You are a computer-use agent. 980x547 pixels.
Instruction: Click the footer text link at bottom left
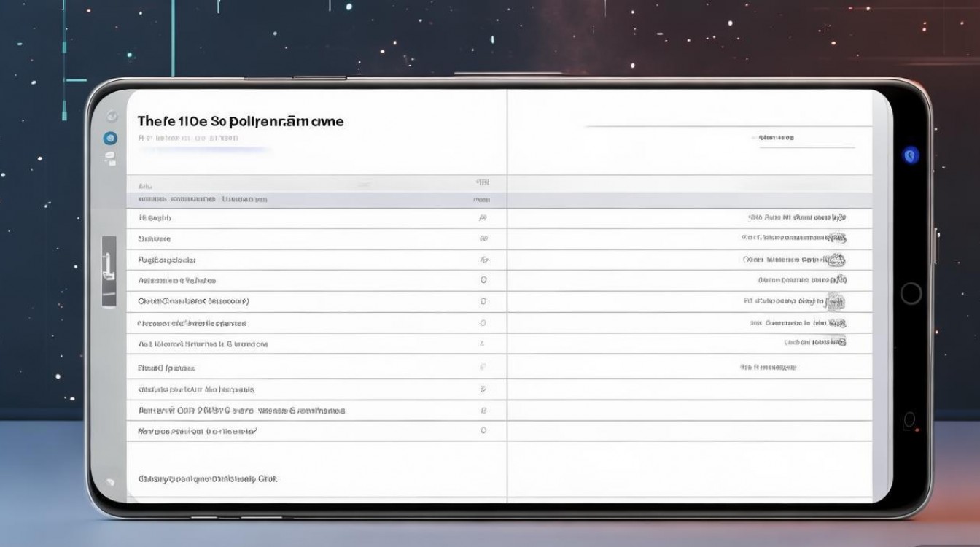click(207, 479)
